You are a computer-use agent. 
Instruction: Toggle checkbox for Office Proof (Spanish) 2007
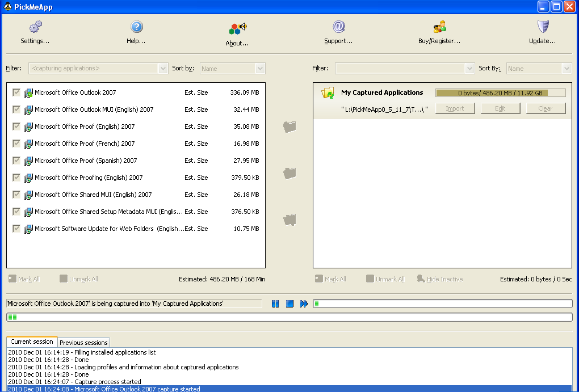[x=16, y=160]
